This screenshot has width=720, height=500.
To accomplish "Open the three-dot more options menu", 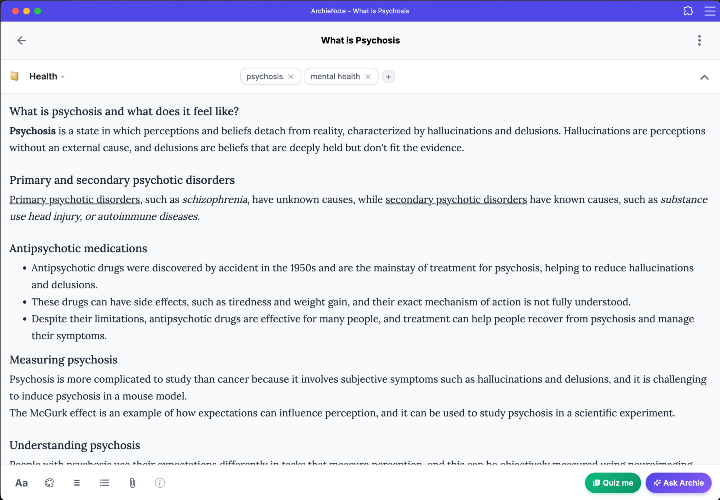I will point(699,41).
